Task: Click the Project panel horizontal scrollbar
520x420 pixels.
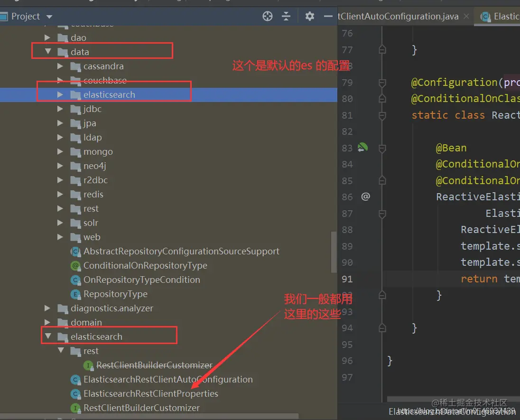Action: (149, 416)
